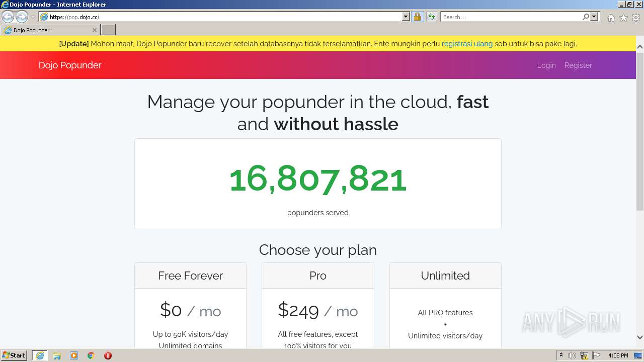The height and width of the screenshot is (362, 644).
Task: Click the '[Update]' notice label
Action: (x=74, y=44)
